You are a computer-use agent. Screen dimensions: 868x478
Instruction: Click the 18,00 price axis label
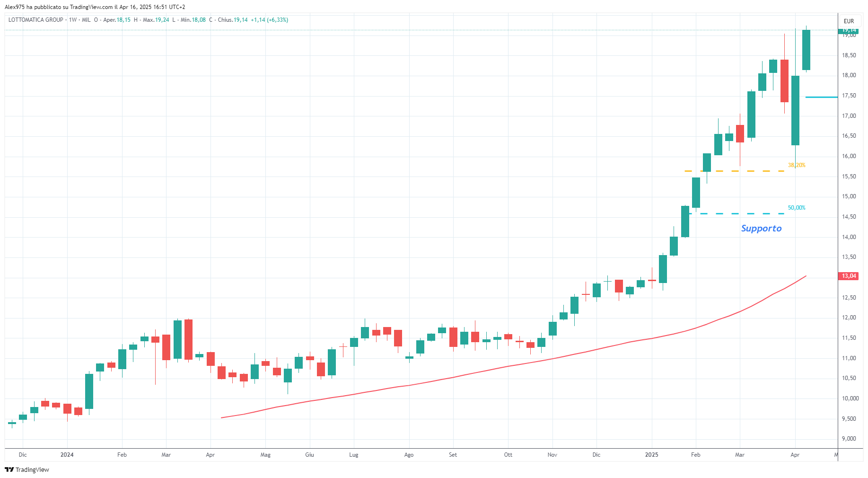849,75
